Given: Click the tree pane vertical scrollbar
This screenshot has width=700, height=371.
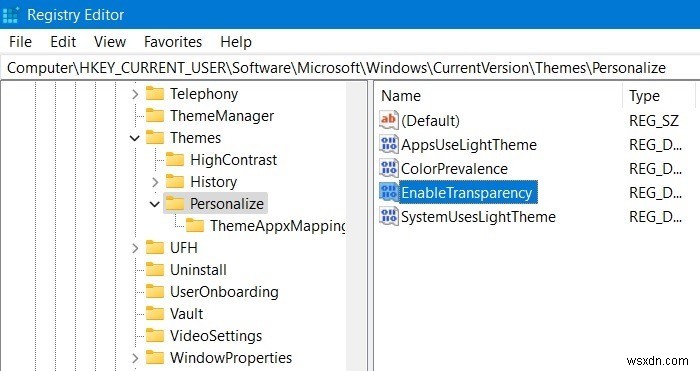Looking at the screenshot, I should pos(356,226).
